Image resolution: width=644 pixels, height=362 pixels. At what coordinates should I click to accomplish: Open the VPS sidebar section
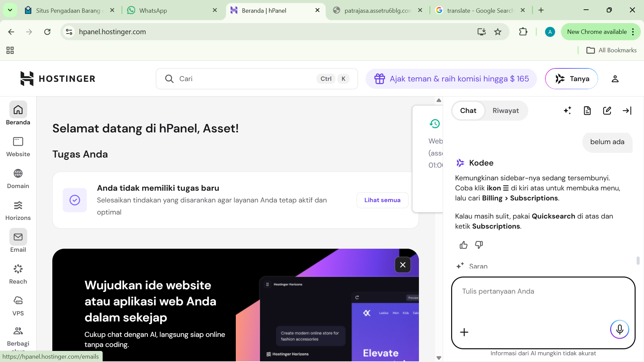tap(18, 306)
